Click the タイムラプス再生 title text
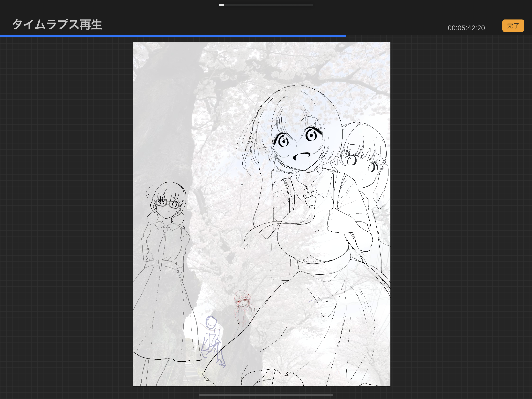The image size is (532, 399). point(57,25)
